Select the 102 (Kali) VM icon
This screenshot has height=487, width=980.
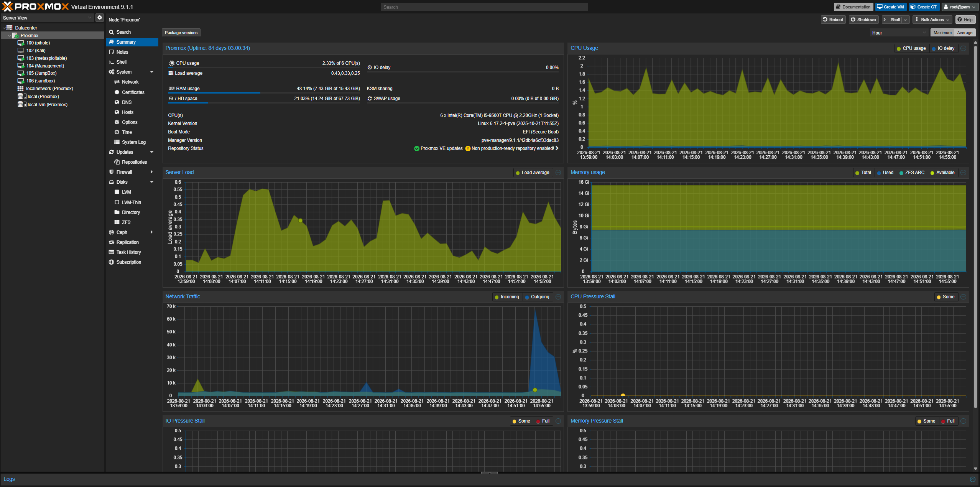click(21, 50)
